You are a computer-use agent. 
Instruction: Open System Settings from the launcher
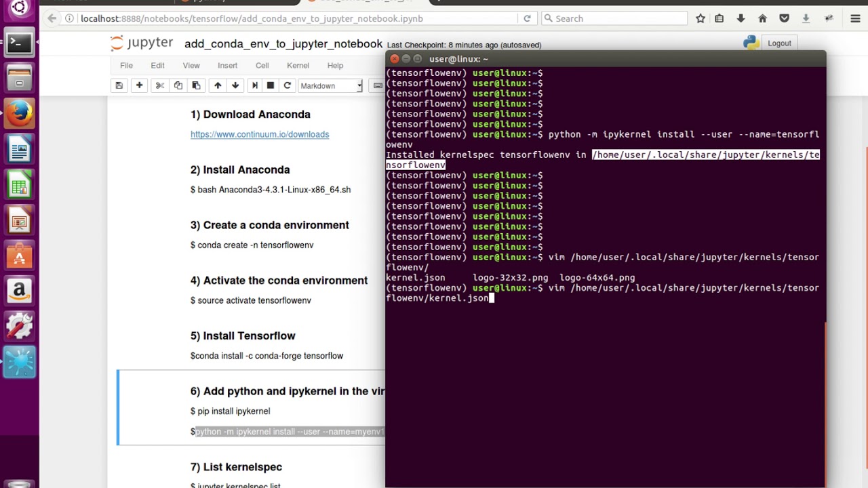coord(19,327)
